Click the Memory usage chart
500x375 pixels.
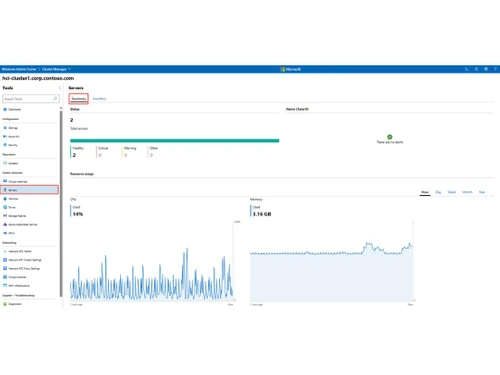pyautogui.click(x=332, y=261)
